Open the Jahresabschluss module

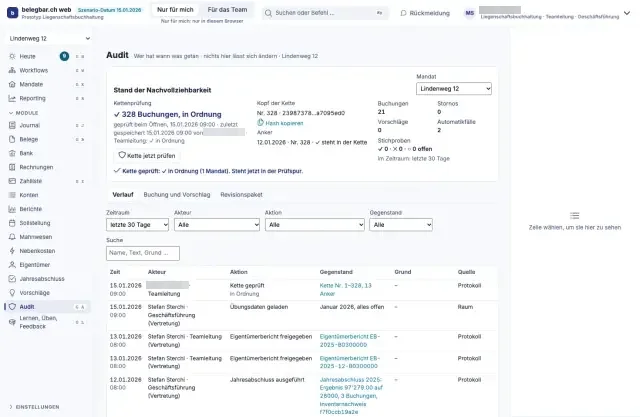pos(47,279)
